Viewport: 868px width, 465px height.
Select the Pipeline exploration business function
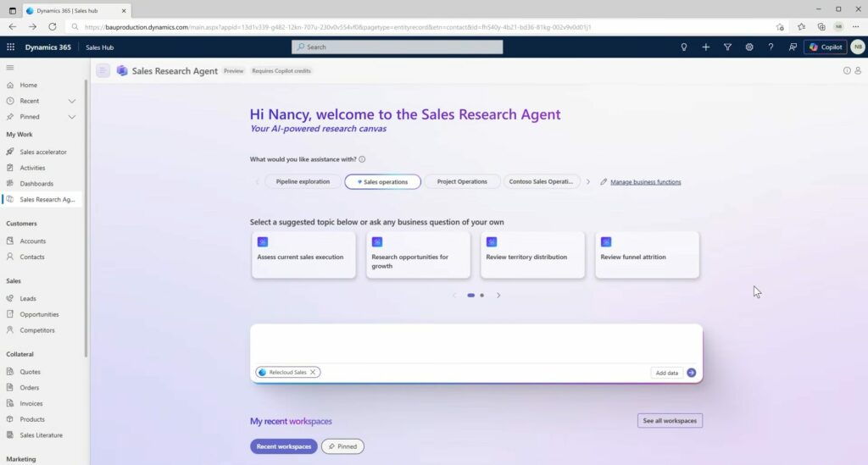[x=303, y=181]
